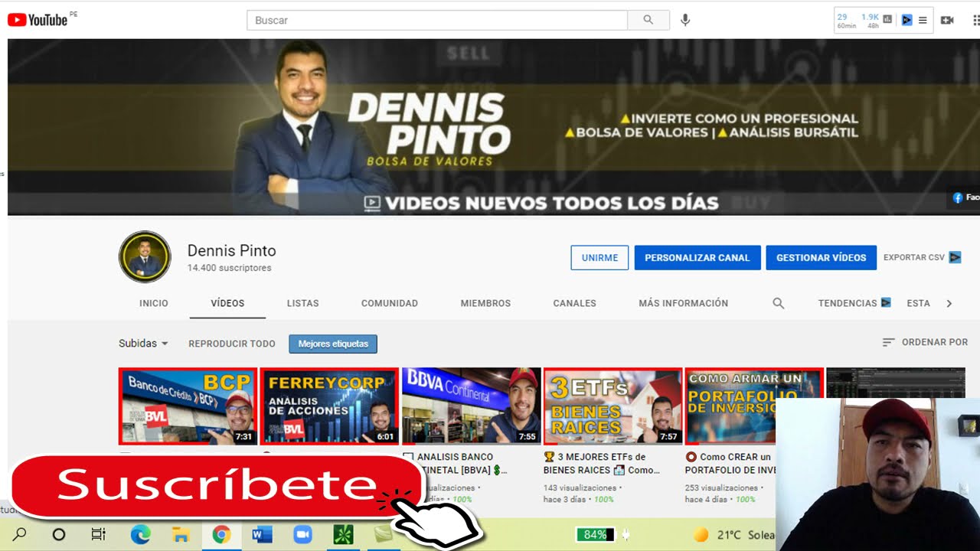Image resolution: width=980 pixels, height=551 pixels.
Task: Open the YouTube apps grid icon
Action: pos(976,20)
